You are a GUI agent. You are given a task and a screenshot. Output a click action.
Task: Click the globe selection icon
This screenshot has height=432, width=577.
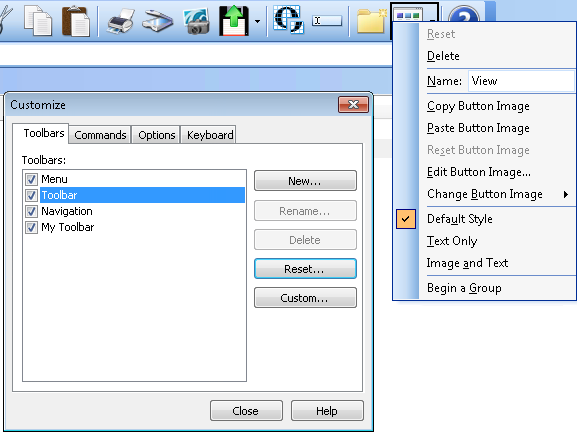(x=288, y=20)
